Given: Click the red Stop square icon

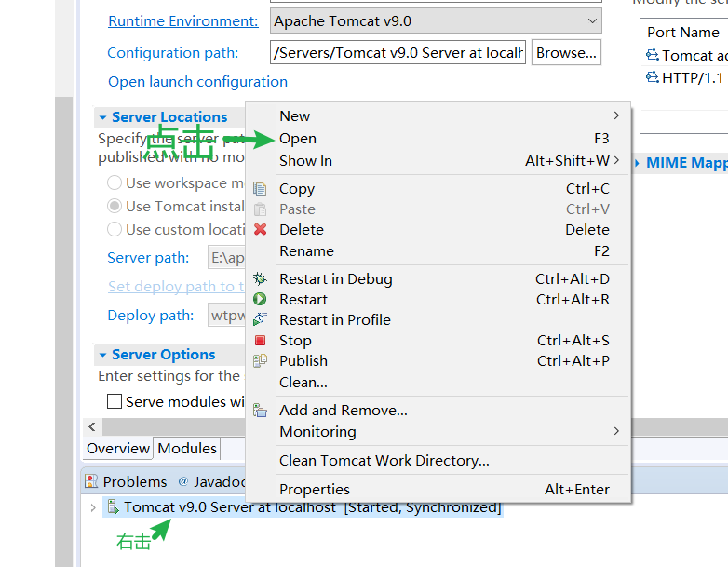Looking at the screenshot, I should [261, 341].
